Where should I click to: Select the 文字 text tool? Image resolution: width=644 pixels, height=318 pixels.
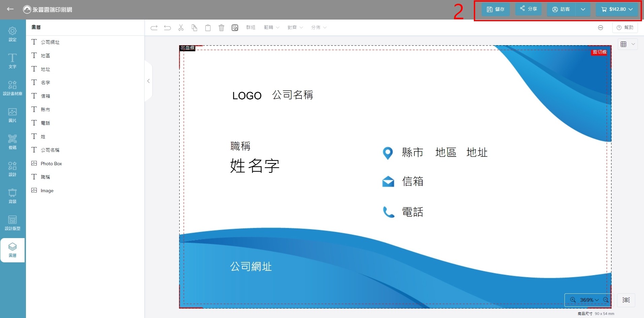click(x=12, y=61)
